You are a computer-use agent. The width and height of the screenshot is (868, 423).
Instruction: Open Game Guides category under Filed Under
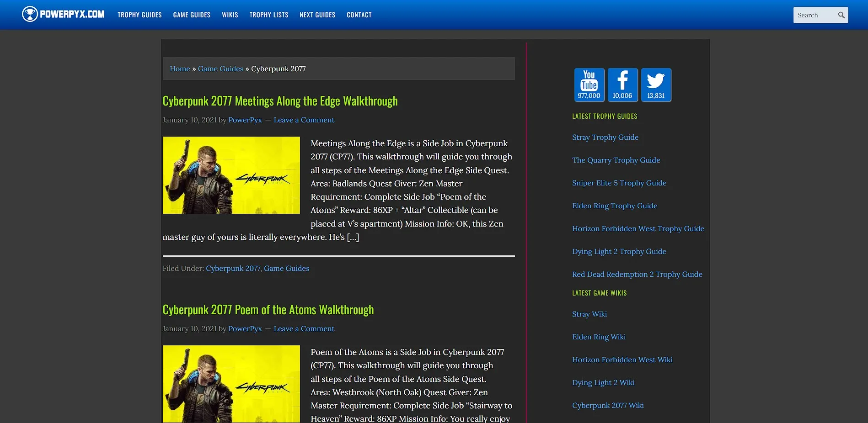coord(287,268)
